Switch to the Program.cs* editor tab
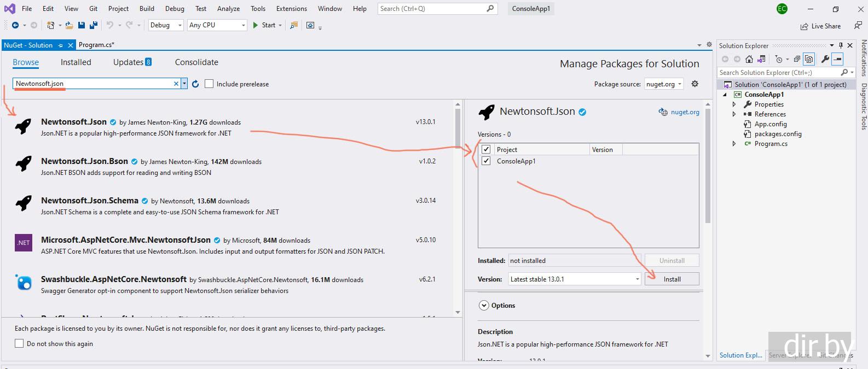868x369 pixels. (x=96, y=45)
